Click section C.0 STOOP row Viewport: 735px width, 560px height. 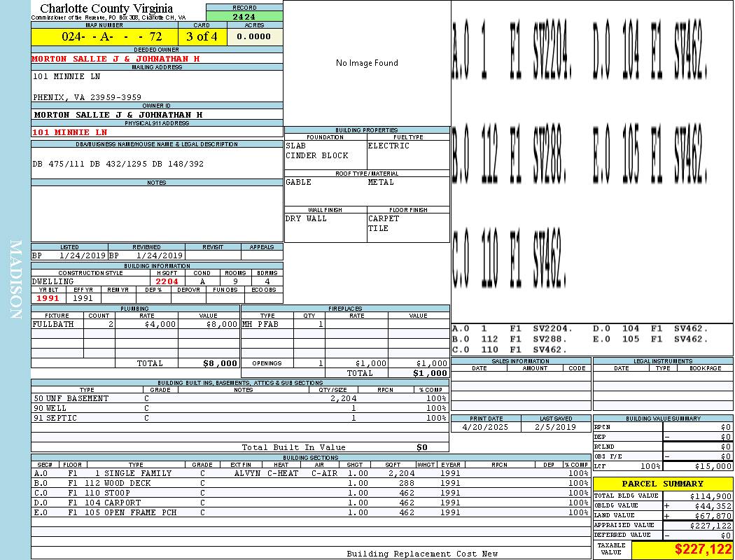click(x=311, y=493)
